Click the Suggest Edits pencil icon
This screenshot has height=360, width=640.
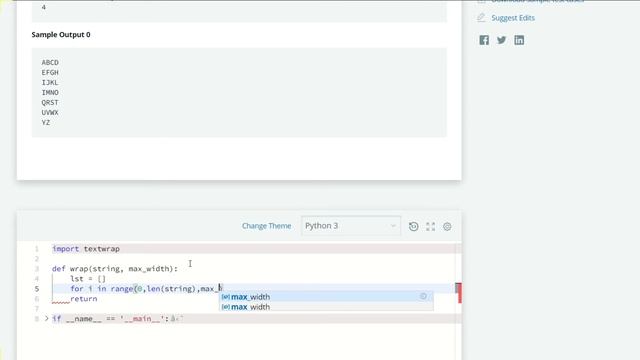click(482, 18)
